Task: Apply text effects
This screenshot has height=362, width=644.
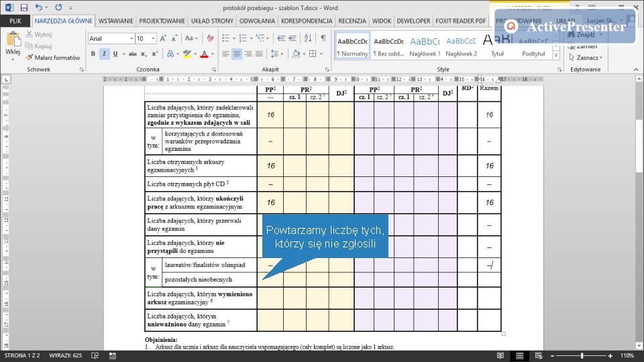Action: pos(170,54)
